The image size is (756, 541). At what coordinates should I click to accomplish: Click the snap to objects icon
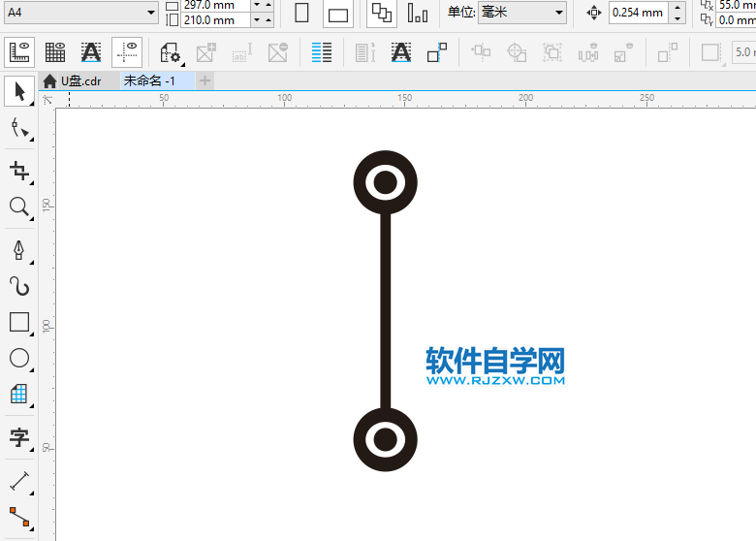(437, 52)
